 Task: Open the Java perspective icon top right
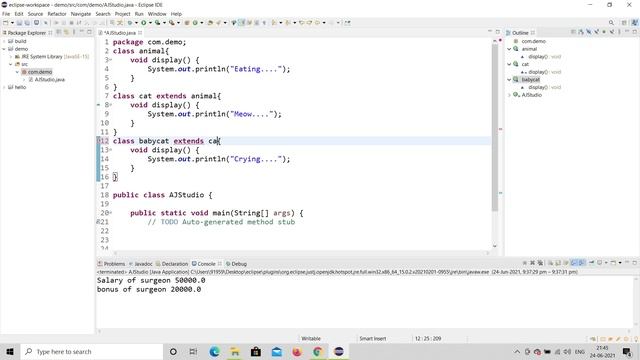pos(634,23)
